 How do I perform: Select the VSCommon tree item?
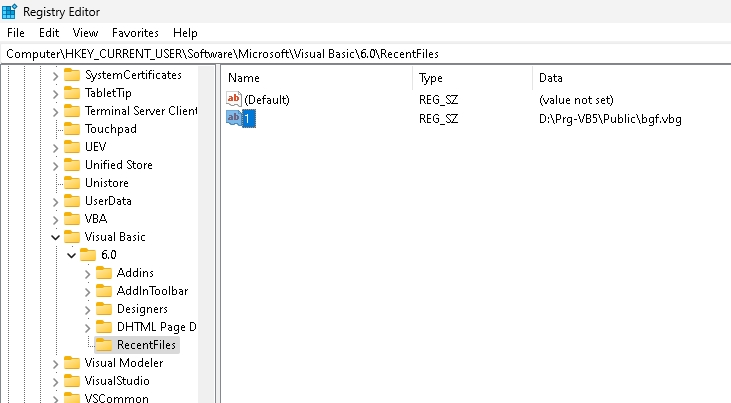pyautogui.click(x=117, y=398)
